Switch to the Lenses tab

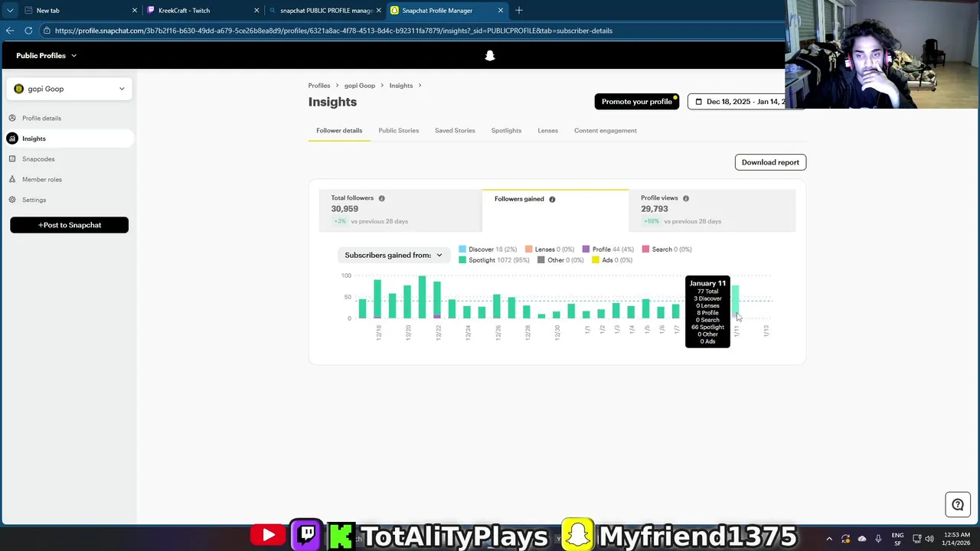[547, 130]
